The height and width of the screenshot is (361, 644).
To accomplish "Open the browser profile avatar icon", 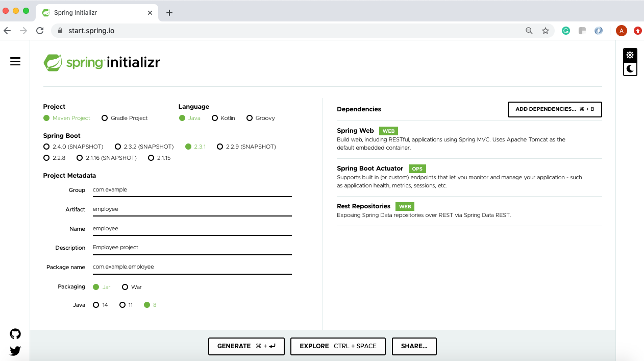I will click(621, 31).
